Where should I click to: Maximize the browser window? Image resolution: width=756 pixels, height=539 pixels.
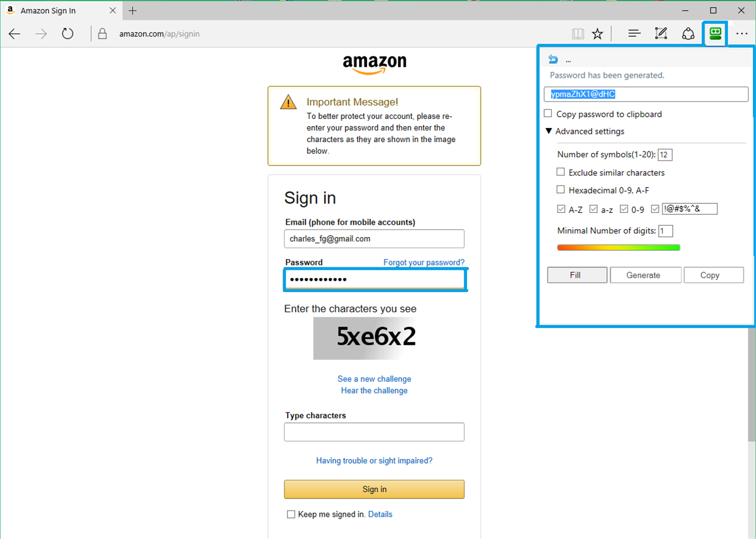coord(713,10)
